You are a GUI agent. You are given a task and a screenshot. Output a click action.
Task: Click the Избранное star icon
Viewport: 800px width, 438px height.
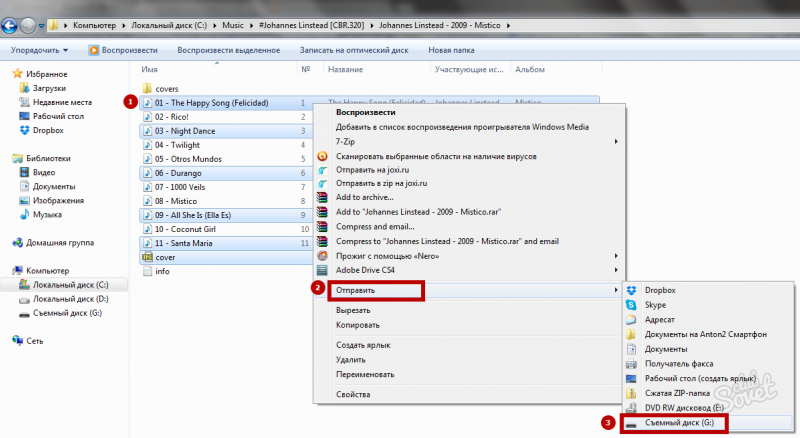[x=17, y=74]
